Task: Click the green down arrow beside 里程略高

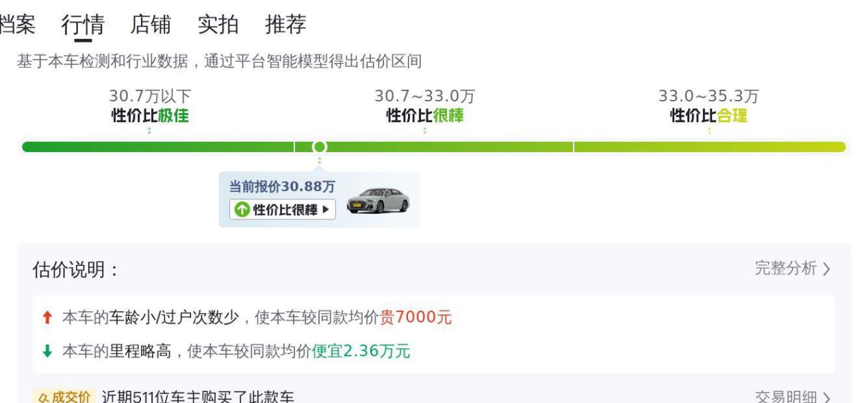Action: pyautogui.click(x=47, y=352)
